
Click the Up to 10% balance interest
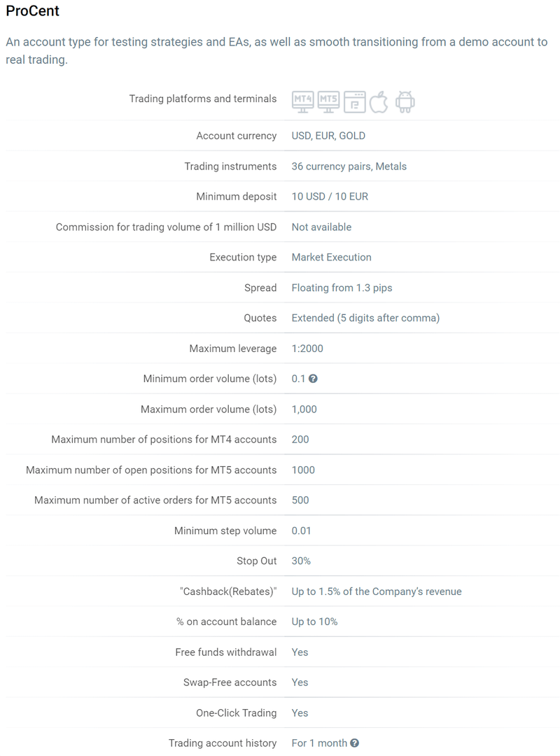point(314,622)
